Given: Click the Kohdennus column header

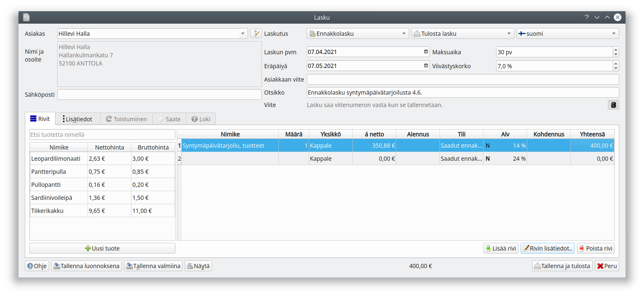Looking at the screenshot, I should (549, 134).
